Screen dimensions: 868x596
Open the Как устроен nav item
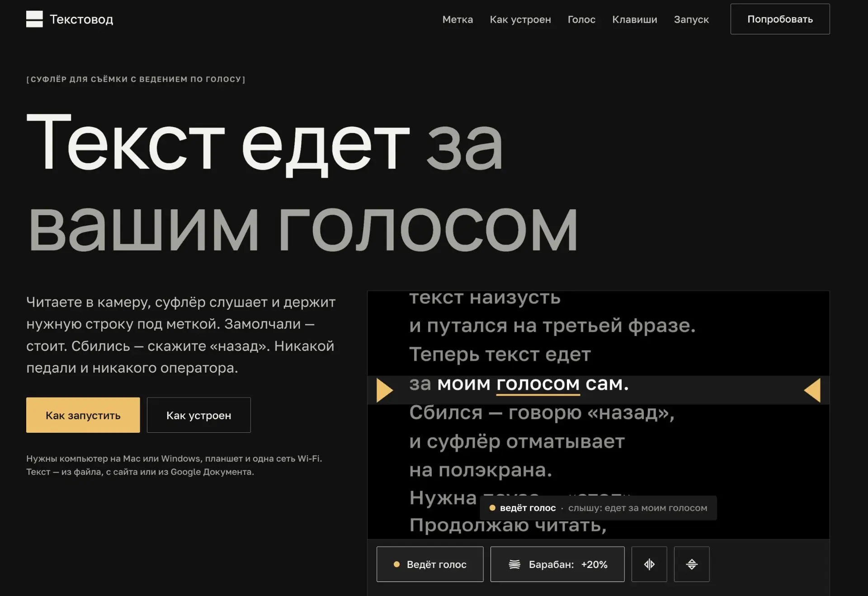(520, 19)
